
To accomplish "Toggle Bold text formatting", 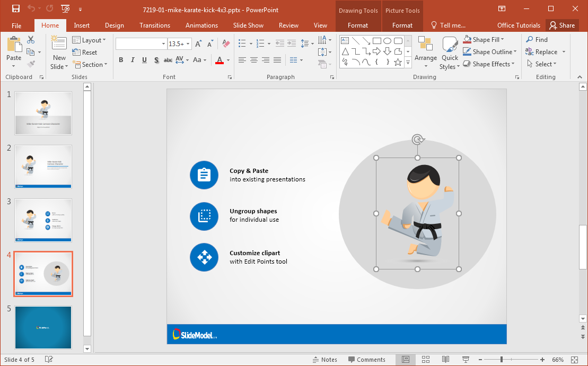I will point(121,60).
